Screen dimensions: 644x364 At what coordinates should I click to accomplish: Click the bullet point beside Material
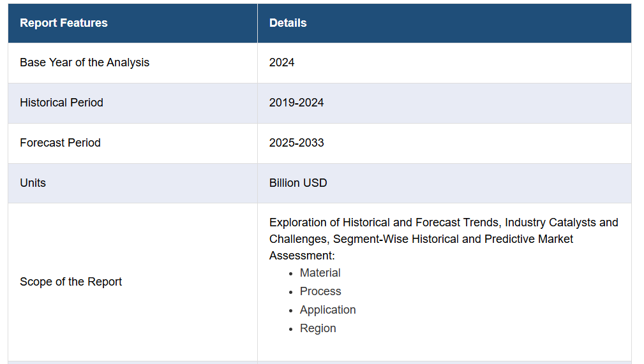[x=290, y=273]
